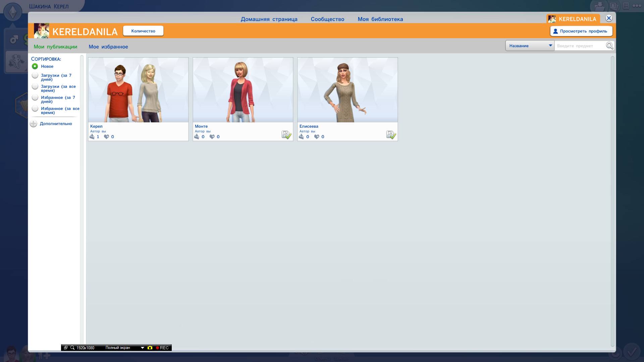Select Избранное (за все время) sorting
This screenshot has width=644, height=362.
point(35,109)
